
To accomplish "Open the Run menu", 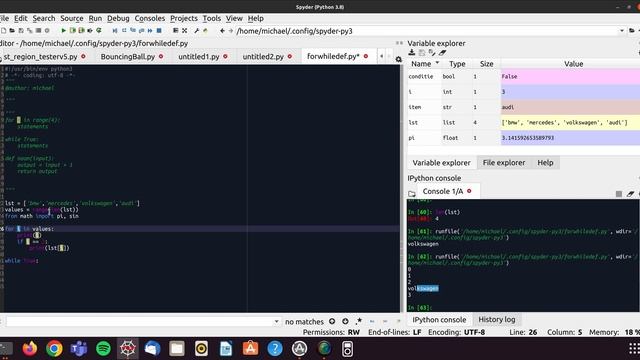I will pos(95,18).
